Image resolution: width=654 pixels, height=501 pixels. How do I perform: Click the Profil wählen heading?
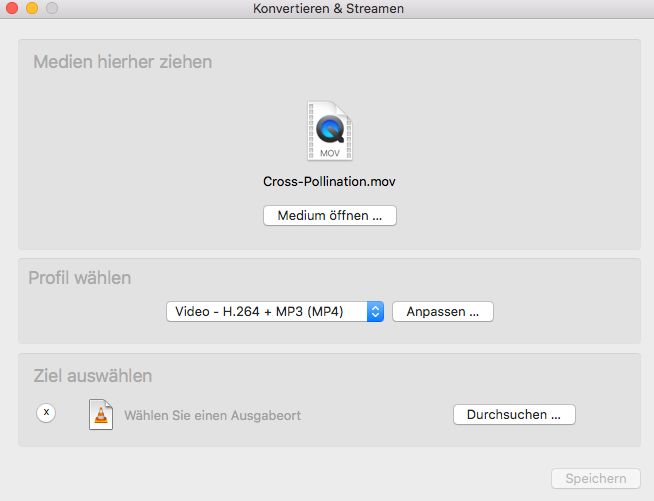pos(80,278)
